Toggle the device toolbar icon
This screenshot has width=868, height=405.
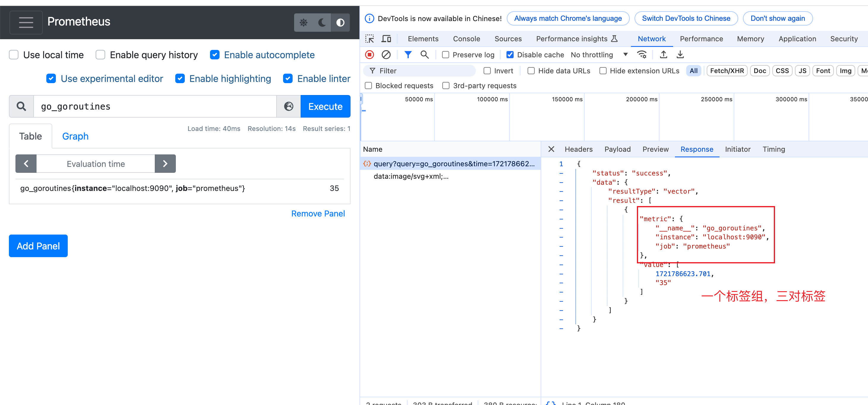click(x=386, y=39)
